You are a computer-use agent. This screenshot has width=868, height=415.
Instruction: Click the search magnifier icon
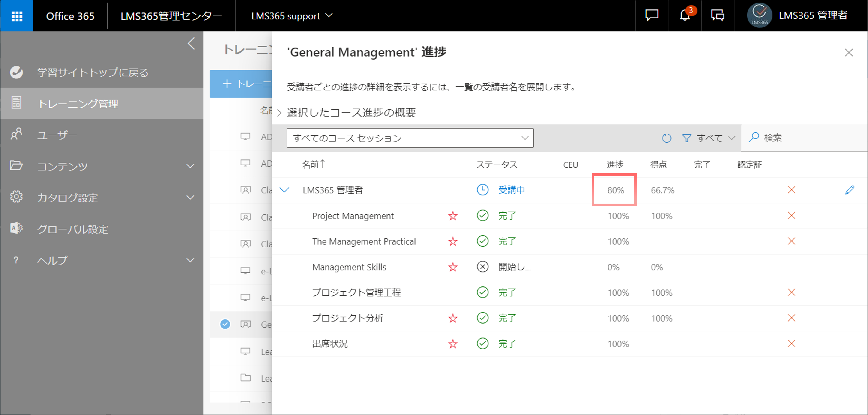(x=754, y=137)
